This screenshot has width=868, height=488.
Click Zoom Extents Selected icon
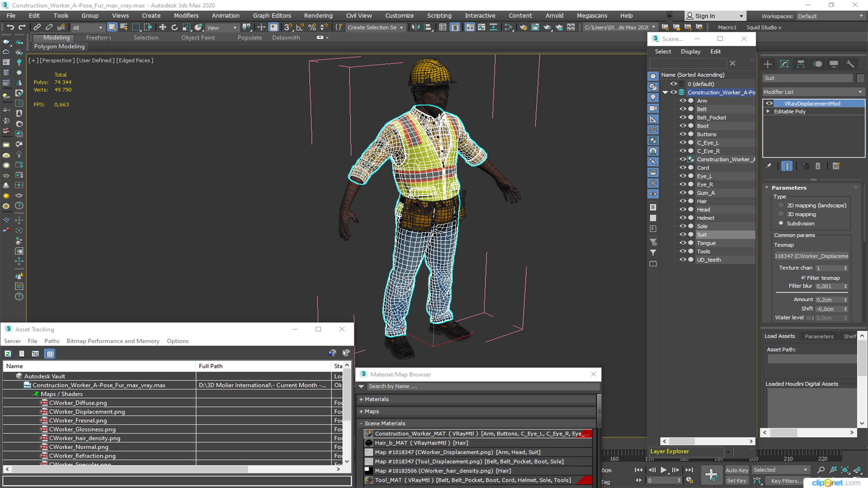[x=844, y=470]
